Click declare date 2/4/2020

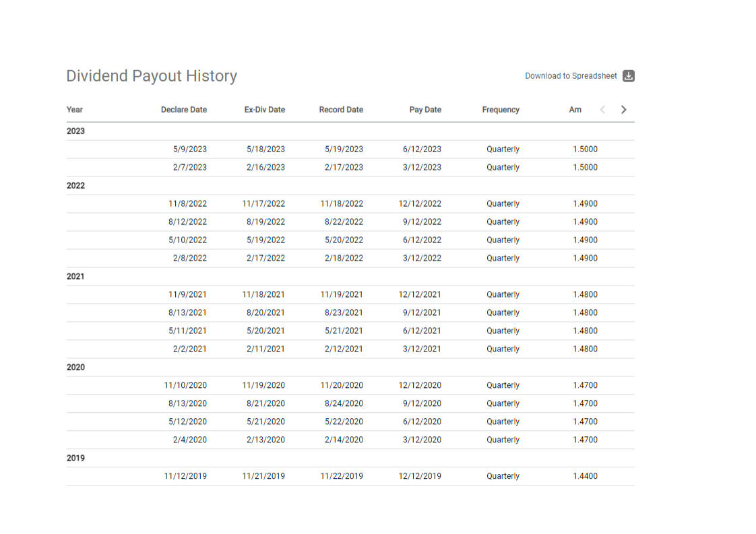click(x=190, y=440)
